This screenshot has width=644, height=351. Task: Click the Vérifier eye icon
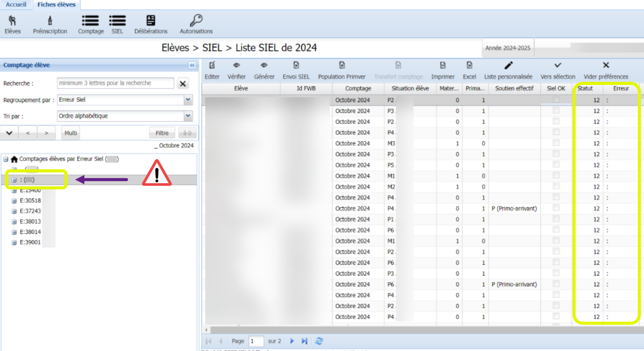point(237,65)
